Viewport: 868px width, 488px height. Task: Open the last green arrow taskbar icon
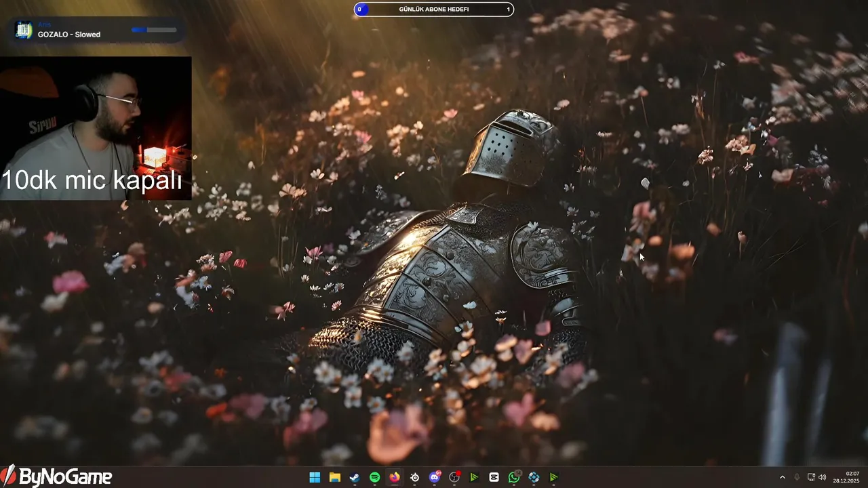(x=554, y=477)
